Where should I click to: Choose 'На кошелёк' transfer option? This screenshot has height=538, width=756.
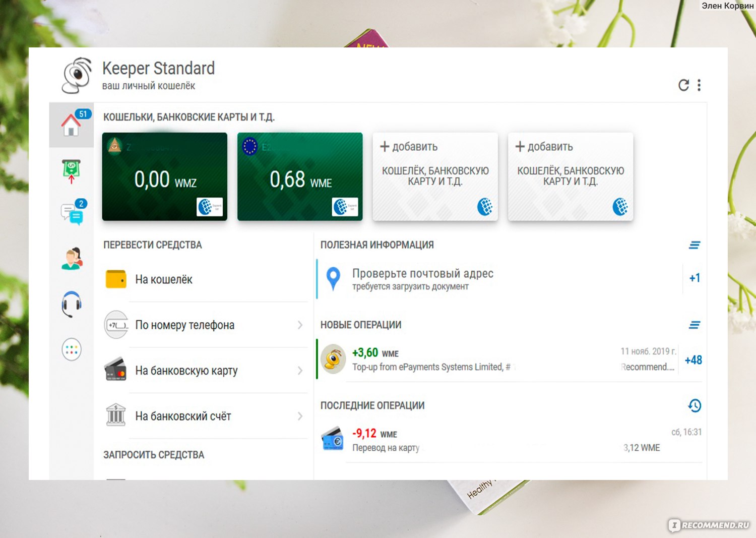(206, 279)
